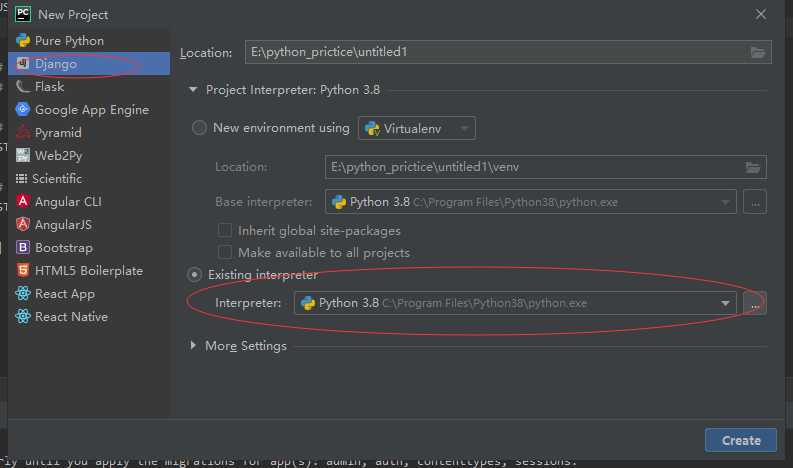Click the Web2Py project icon
Image resolution: width=793 pixels, height=468 pixels.
[23, 155]
